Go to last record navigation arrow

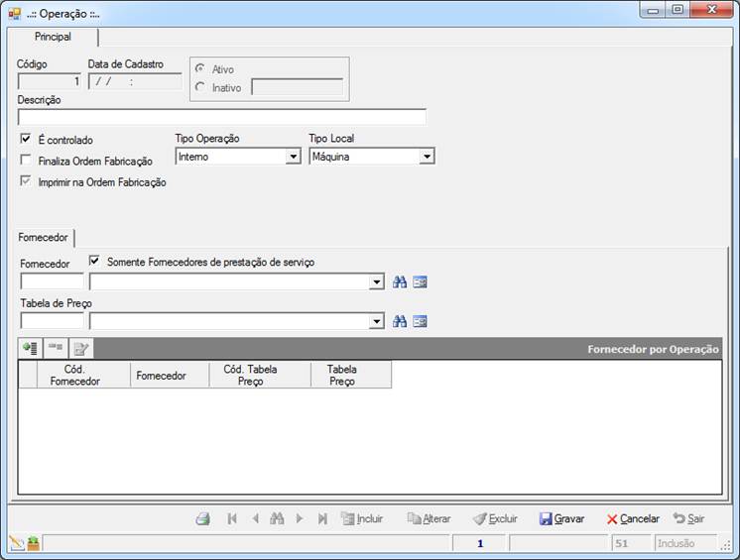pos(322,519)
